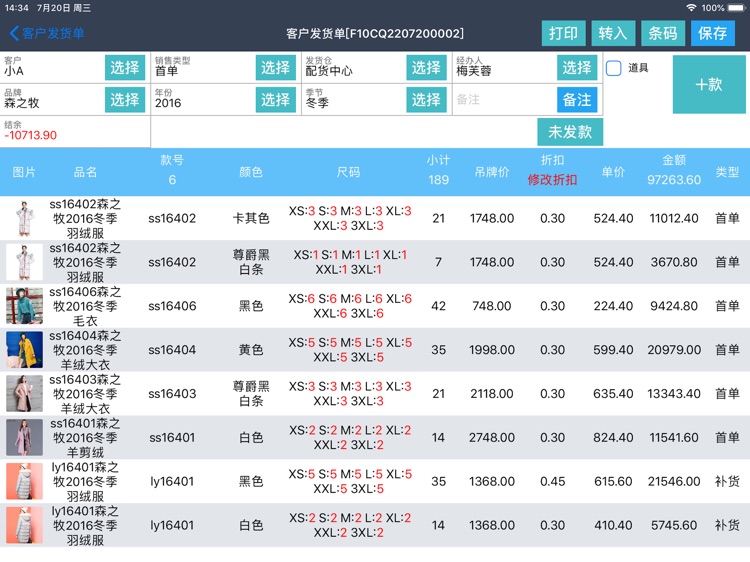Click product name ss16403森之牧2016冬季羊绒大衣
This screenshot has height=562, width=750.
point(85,394)
